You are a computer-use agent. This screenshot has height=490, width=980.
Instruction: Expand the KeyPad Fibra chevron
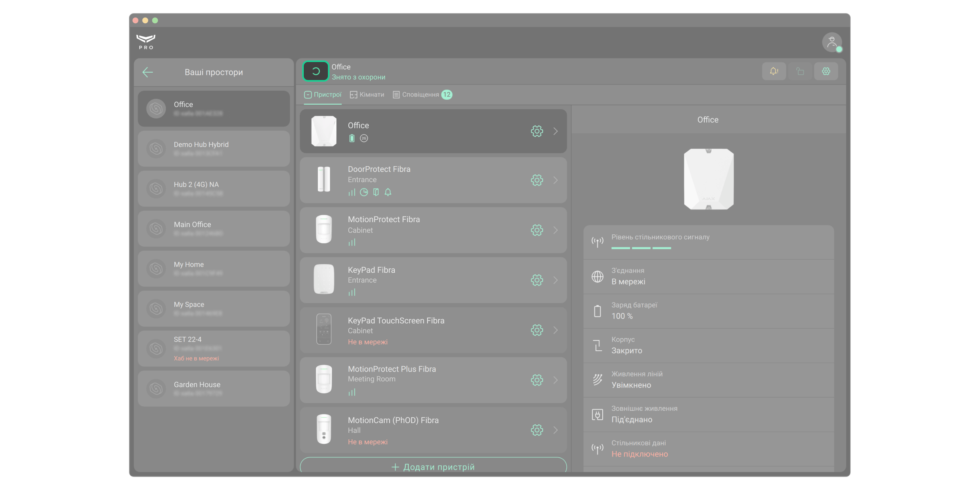(x=556, y=280)
